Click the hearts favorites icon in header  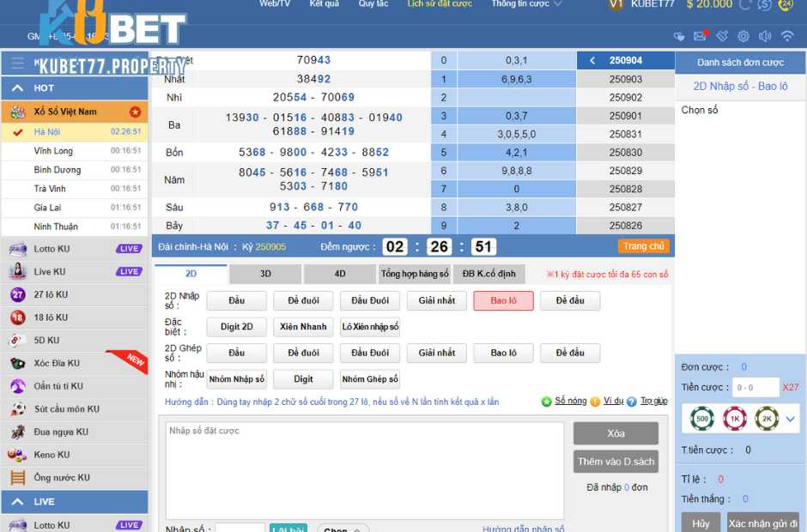679,36
